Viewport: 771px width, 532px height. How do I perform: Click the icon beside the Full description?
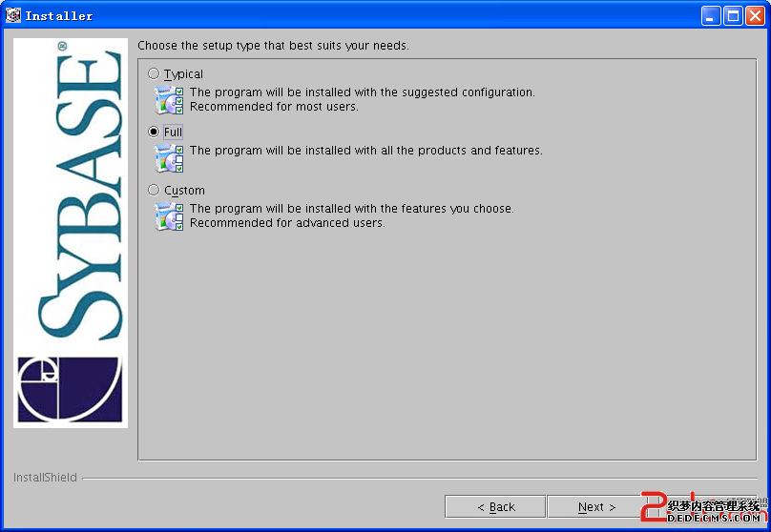click(x=169, y=157)
